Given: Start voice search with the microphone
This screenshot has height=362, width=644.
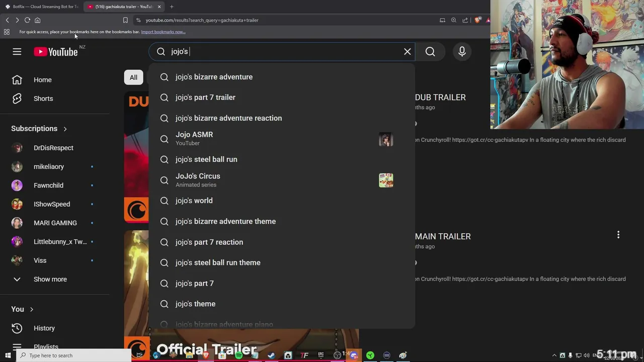Looking at the screenshot, I should pyautogui.click(x=462, y=51).
